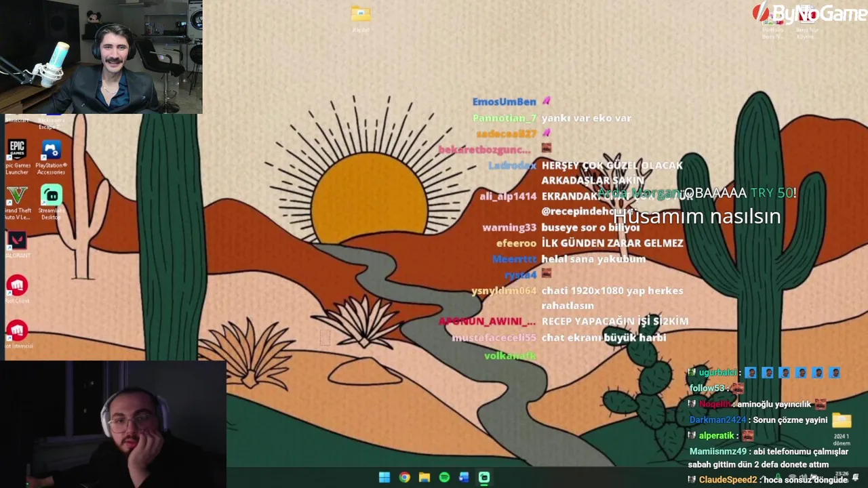Open the PlayStation Accessories desktop shortcut
The height and width of the screenshot is (488, 868).
[51, 157]
